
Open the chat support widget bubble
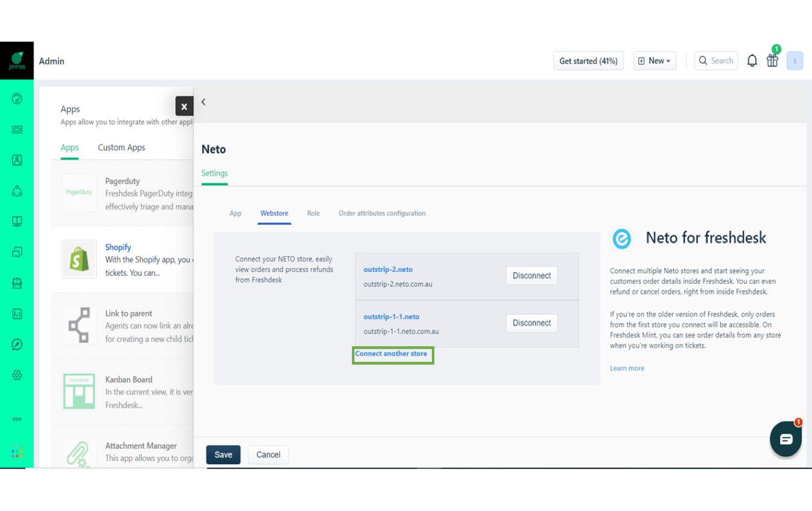pos(786,439)
